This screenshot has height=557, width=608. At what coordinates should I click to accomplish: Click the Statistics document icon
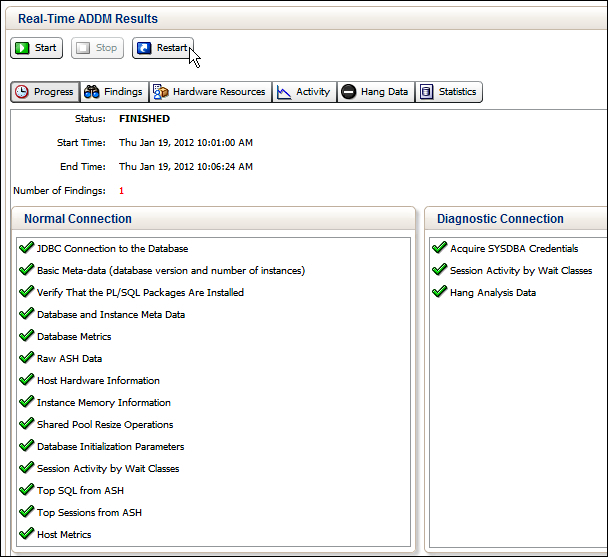point(427,92)
